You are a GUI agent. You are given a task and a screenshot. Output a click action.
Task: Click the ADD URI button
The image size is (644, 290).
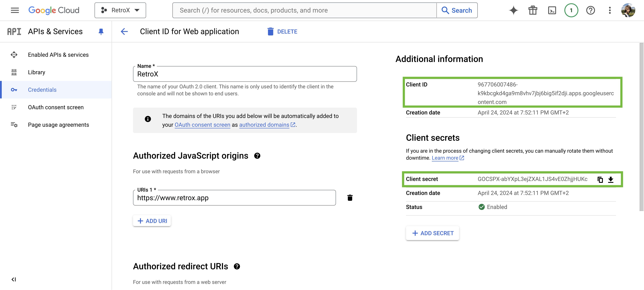click(x=152, y=221)
